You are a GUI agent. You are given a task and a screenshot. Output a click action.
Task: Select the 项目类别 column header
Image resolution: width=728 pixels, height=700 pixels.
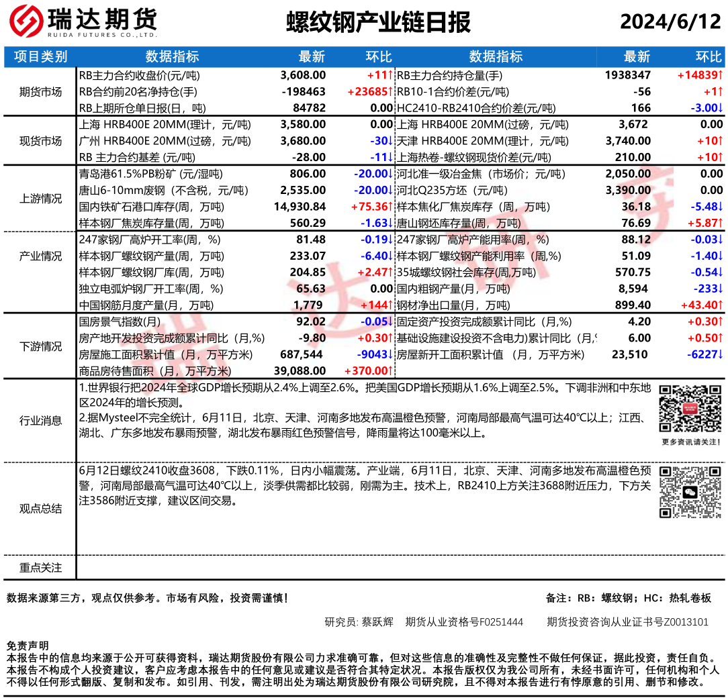pyautogui.click(x=40, y=57)
